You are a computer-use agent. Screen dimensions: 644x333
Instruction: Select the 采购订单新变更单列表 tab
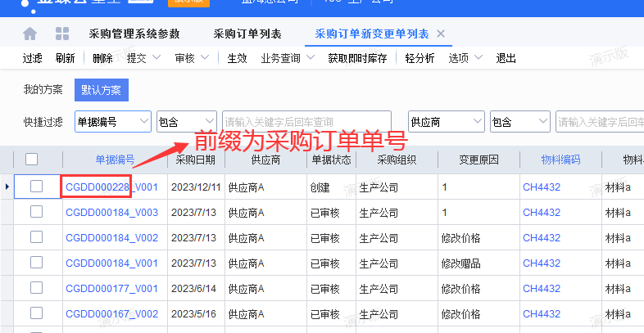tap(372, 34)
